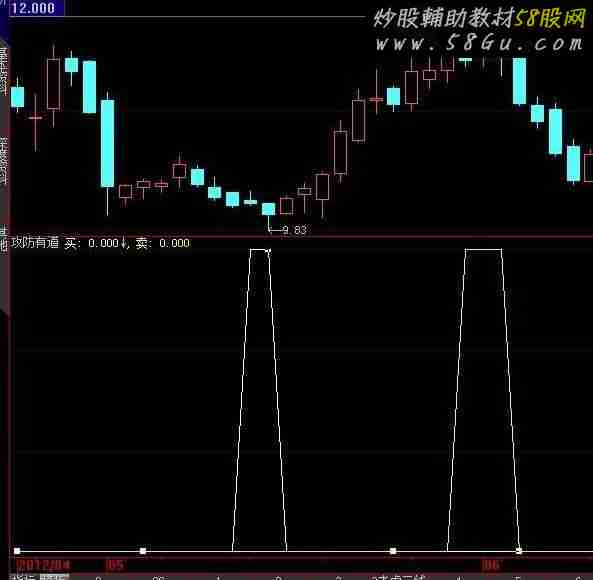Click the down arrow after the buy value
593x580 pixels.
click(124, 243)
